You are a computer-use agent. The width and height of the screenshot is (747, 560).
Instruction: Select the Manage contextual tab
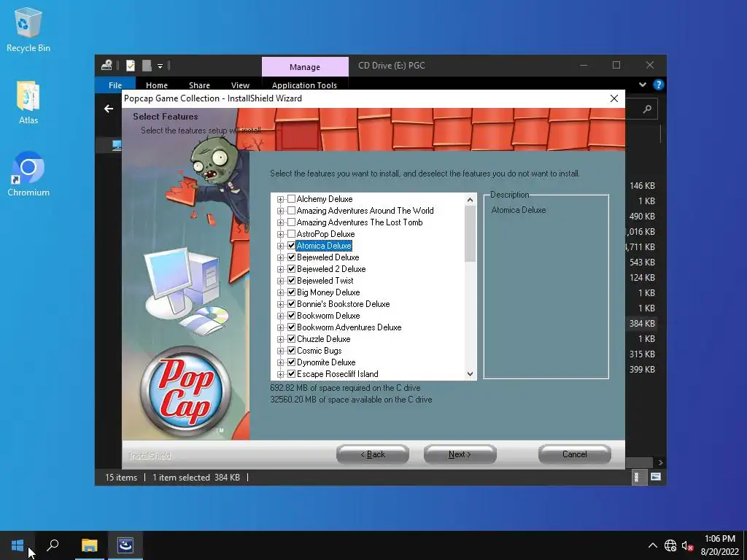point(305,66)
